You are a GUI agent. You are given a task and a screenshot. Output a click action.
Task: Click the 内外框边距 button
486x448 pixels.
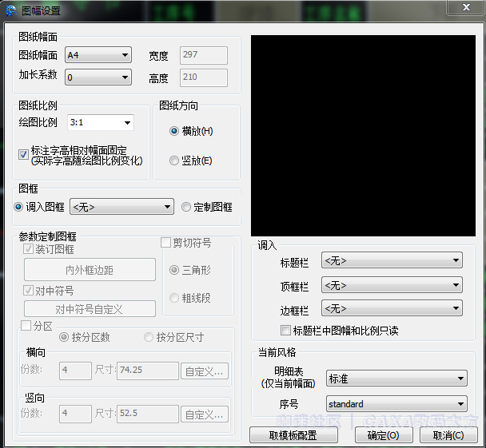[90, 270]
